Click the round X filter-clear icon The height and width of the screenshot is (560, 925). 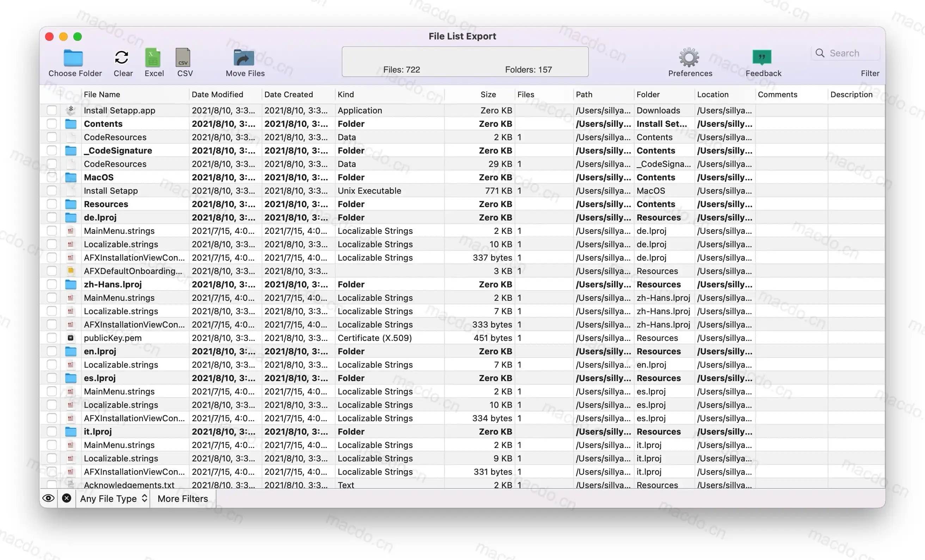67,498
